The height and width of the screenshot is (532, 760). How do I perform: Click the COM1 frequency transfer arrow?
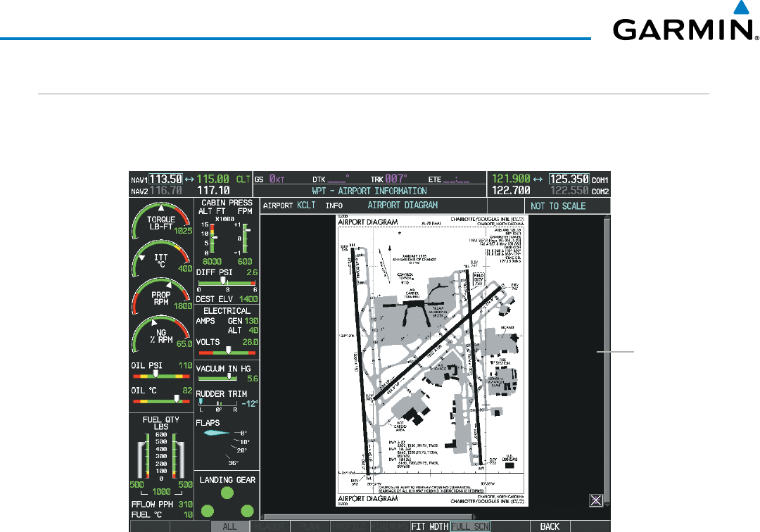(538, 179)
